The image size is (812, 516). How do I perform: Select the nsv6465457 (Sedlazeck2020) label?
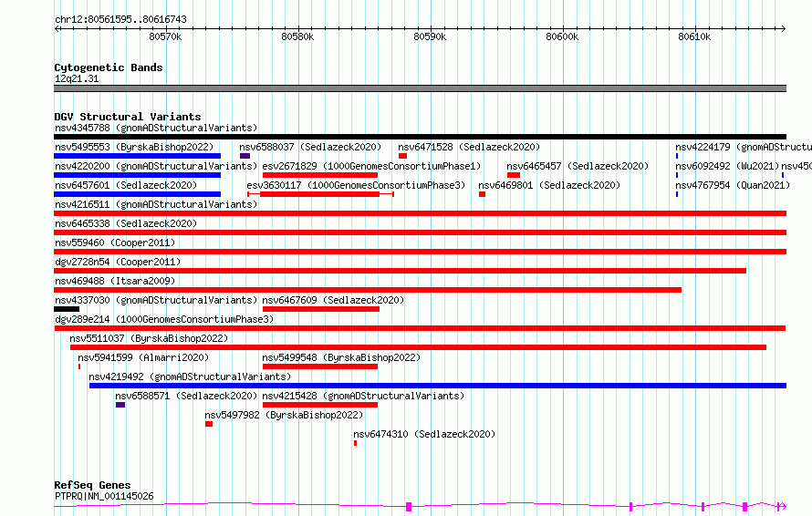pos(578,166)
